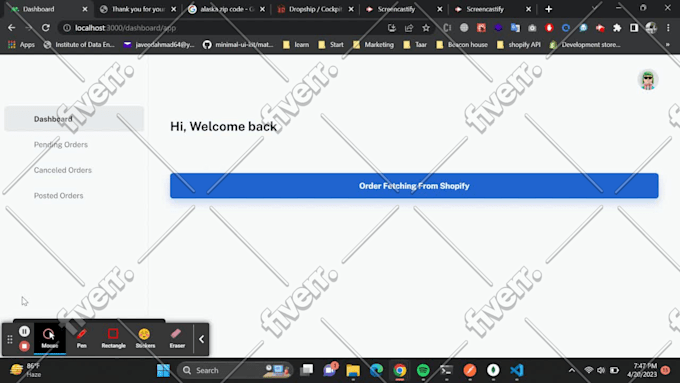Reload the current page
This screenshot has width=680, height=383.
[46, 28]
